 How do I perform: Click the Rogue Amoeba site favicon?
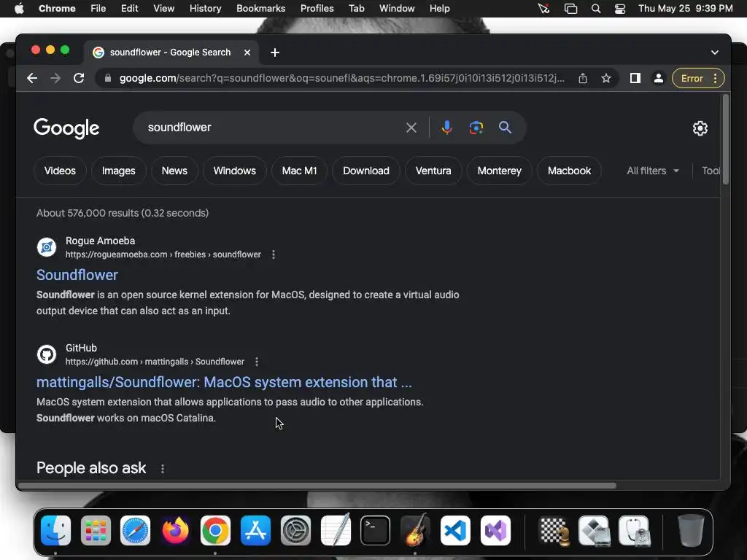(47, 246)
